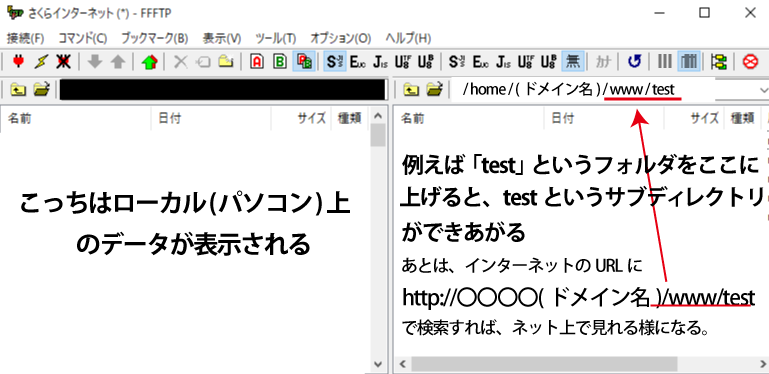Toggle synchronized folder movement icon

pos(719,62)
